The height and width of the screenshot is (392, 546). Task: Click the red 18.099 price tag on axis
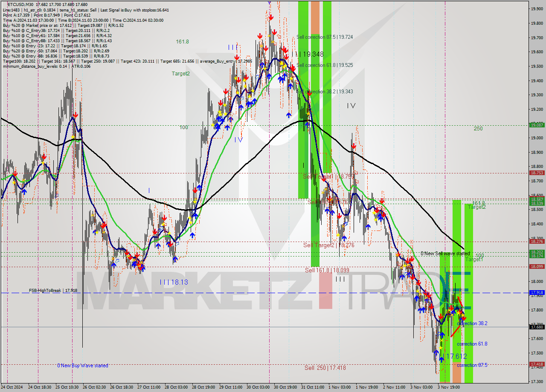(x=537, y=267)
